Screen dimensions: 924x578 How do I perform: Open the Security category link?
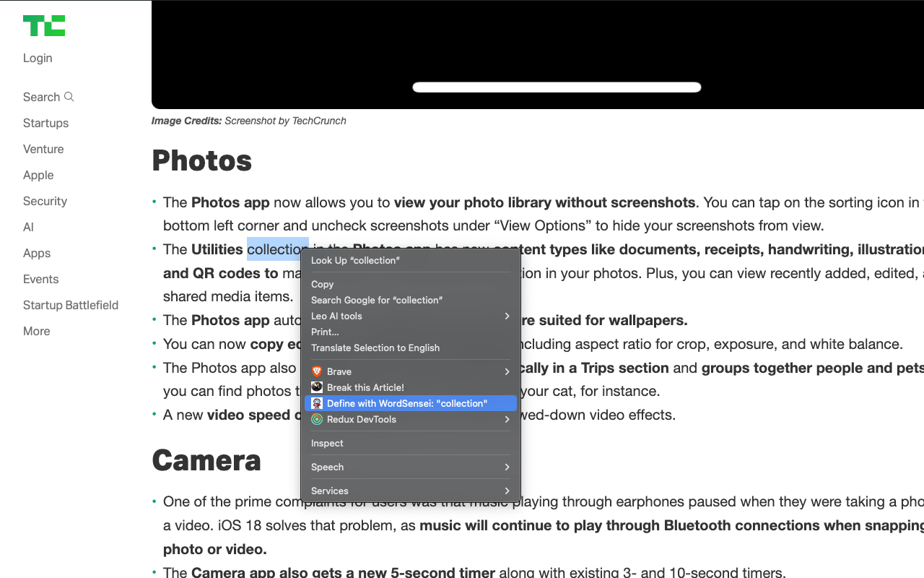point(45,201)
